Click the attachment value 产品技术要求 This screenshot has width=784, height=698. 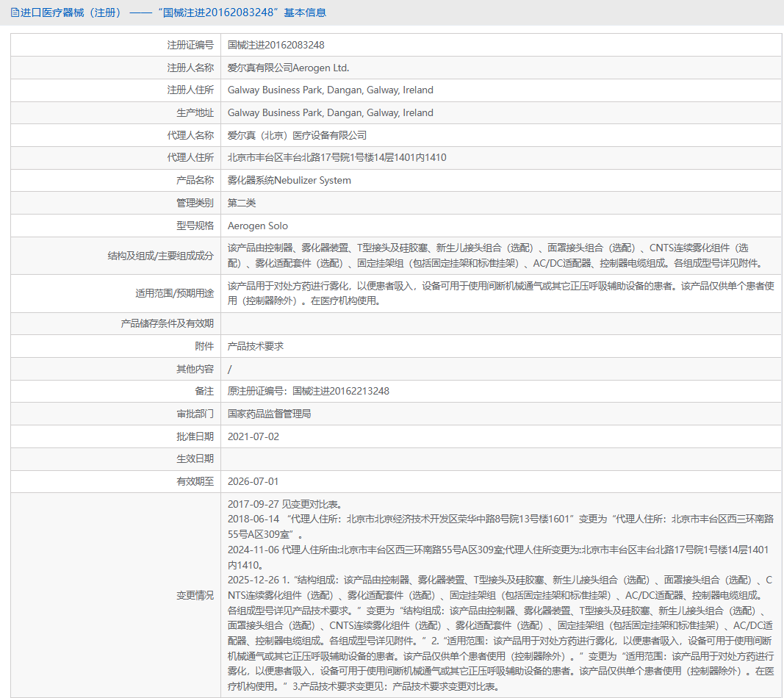pos(256,347)
